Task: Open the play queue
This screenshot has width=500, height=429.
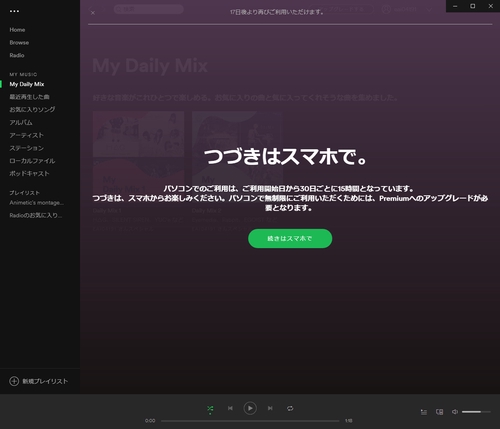Action: coord(424,412)
